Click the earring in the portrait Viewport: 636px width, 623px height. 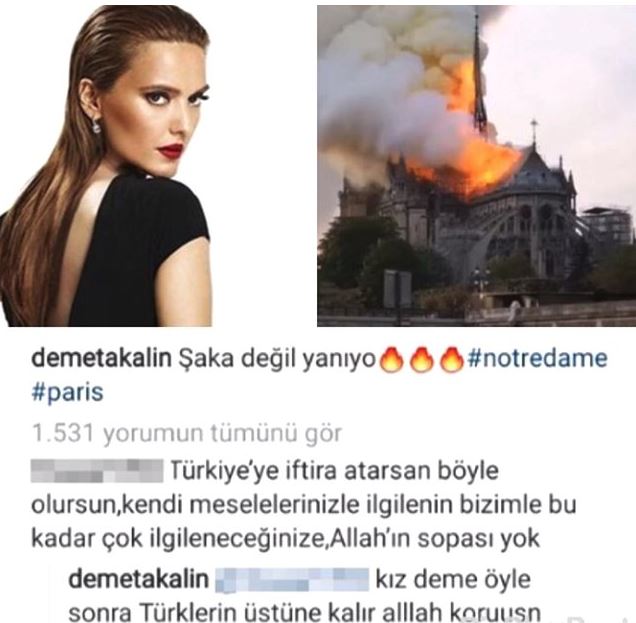[96, 126]
